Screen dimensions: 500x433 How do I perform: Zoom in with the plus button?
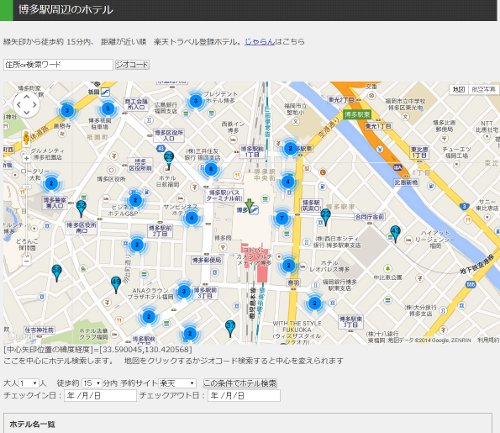tap(27, 158)
